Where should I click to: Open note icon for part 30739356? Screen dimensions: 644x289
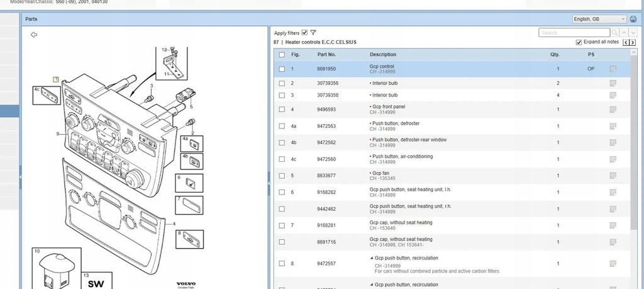coord(613,84)
